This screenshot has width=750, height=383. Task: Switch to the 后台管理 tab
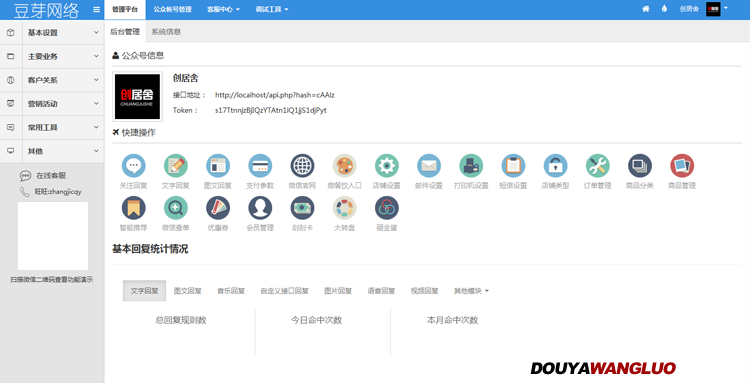pos(125,32)
